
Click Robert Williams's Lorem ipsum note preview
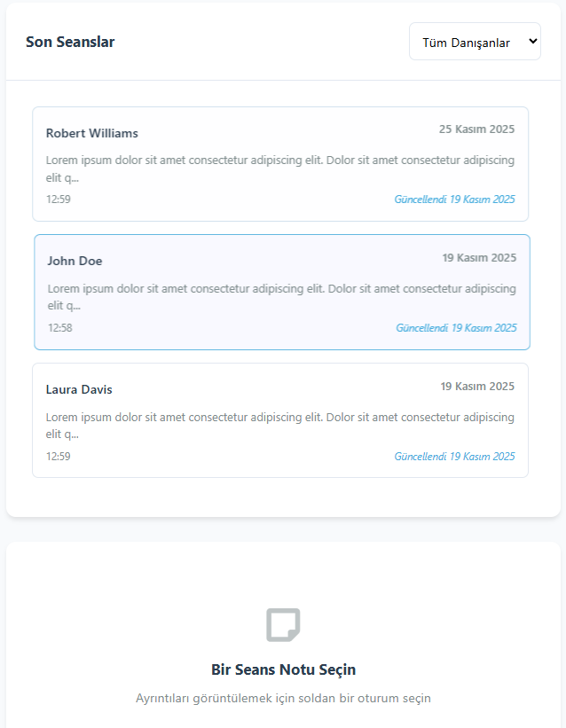280,168
